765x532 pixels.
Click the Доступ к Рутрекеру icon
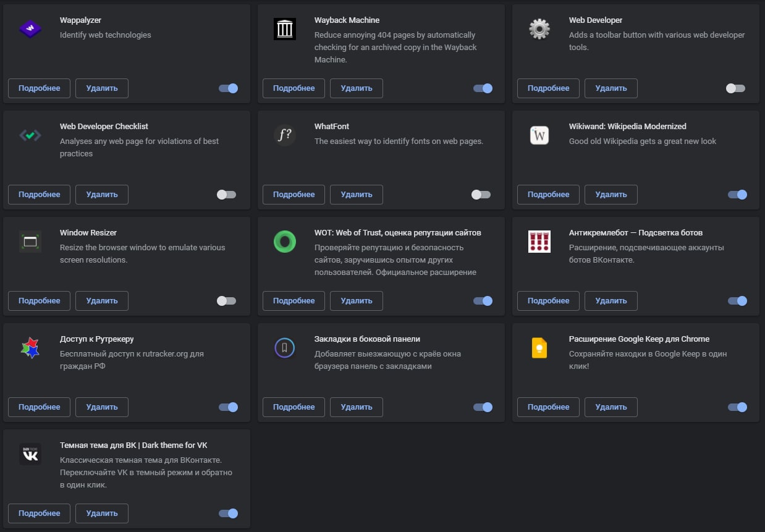pyautogui.click(x=30, y=348)
